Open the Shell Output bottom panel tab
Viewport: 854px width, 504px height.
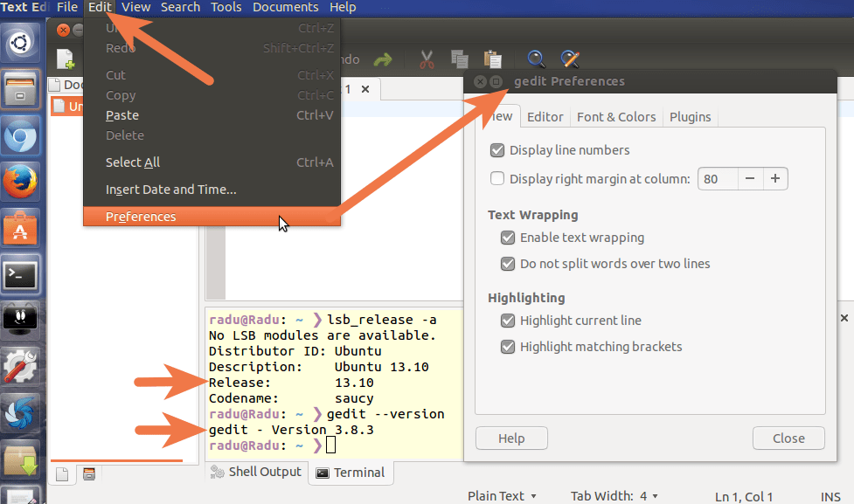pyautogui.click(x=256, y=472)
